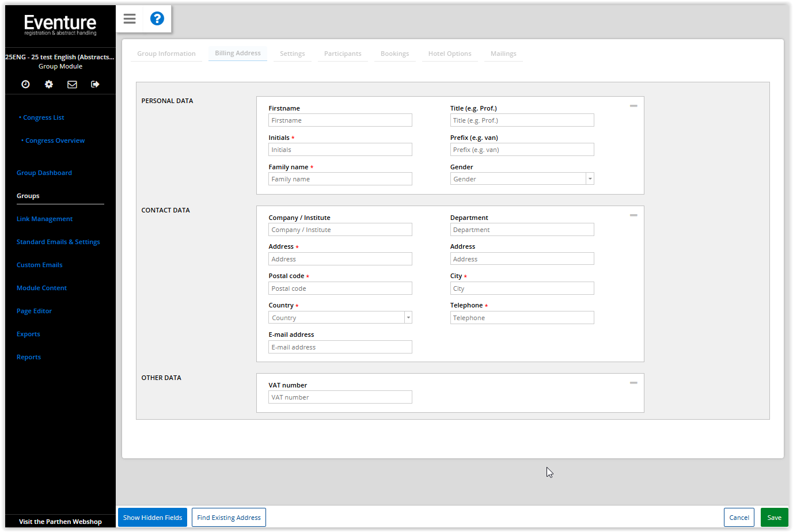Image resolution: width=793 pixels, height=532 pixels.
Task: Open the Congress Overview link
Action: tap(55, 140)
